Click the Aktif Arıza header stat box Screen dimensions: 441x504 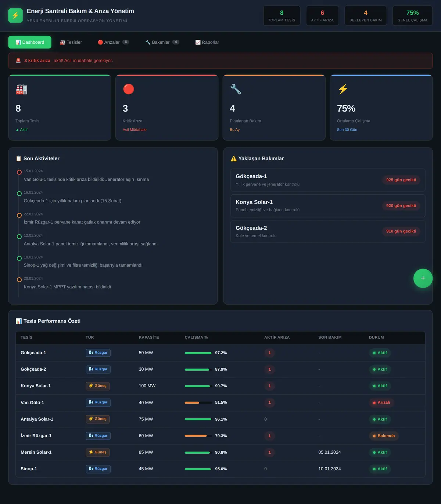[322, 16]
